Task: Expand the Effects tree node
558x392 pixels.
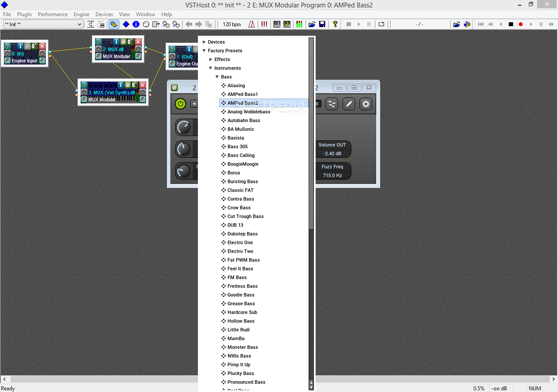Action: pos(211,59)
